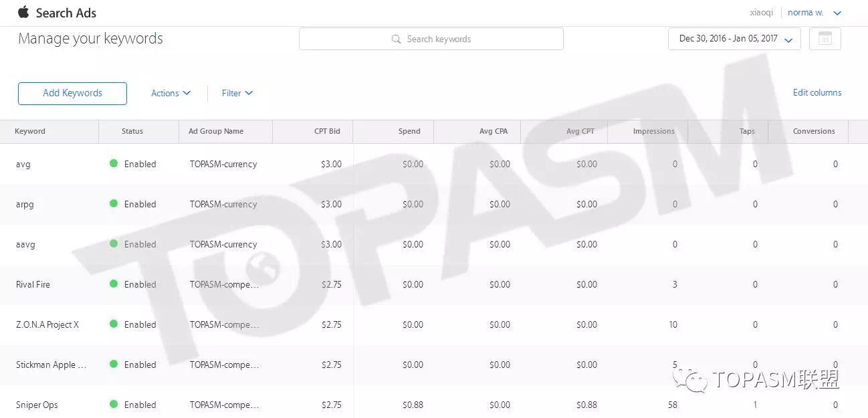Open the norma w. account menu
This screenshot has height=418, width=868.
[814, 13]
